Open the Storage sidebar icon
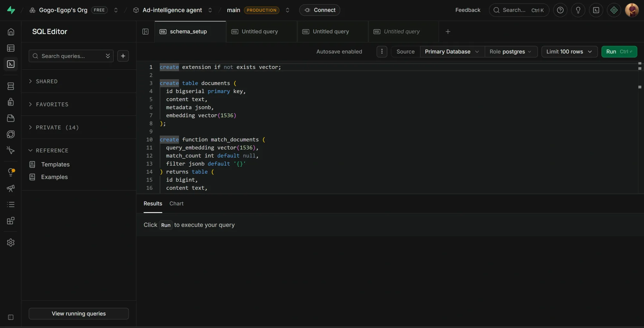Screen dimensions: 644x328 point(11,118)
